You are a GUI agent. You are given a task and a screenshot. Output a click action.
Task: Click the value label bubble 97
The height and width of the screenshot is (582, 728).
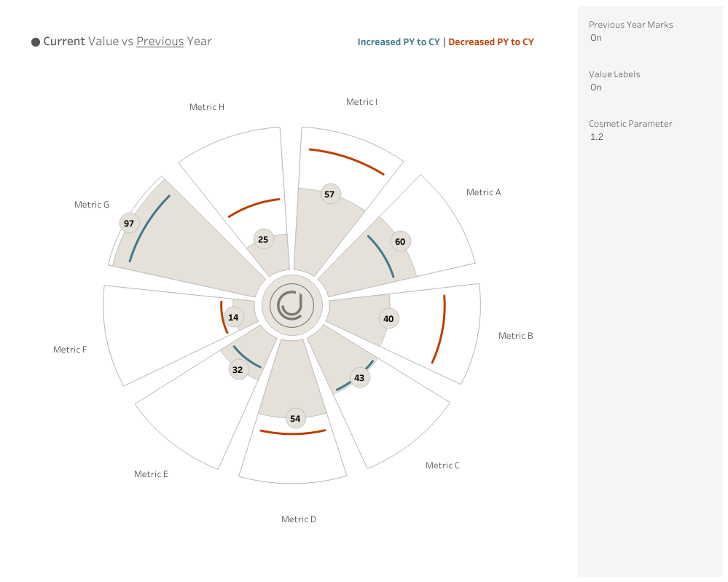[x=129, y=224]
